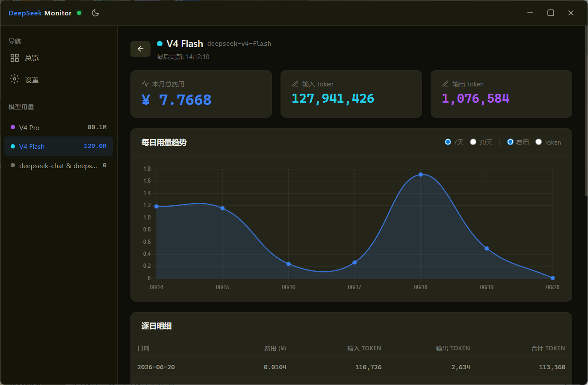
Task: Click the 模型用量 sidebar section label
Action: tap(21, 107)
